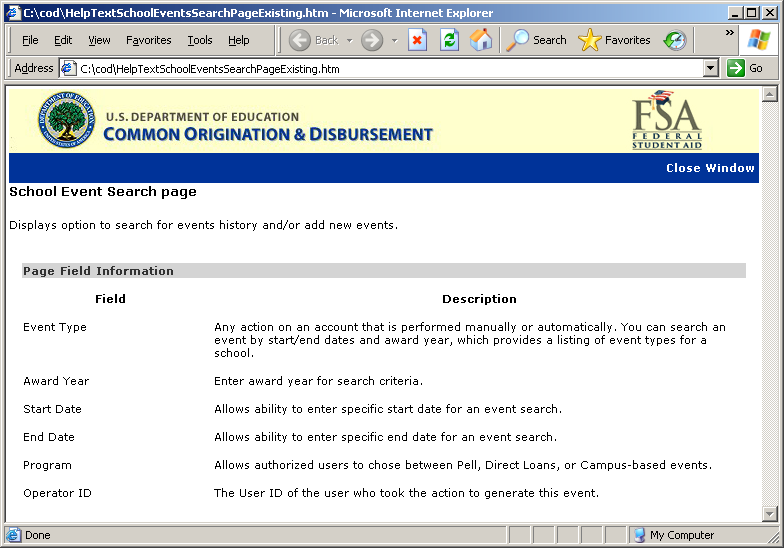The width and height of the screenshot is (784, 548).
Task: Click the vertical scrollbar down arrow
Action: 769,514
